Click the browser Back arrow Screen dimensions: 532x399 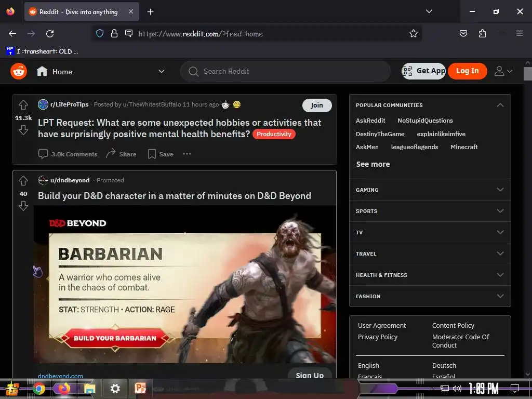coord(12,34)
